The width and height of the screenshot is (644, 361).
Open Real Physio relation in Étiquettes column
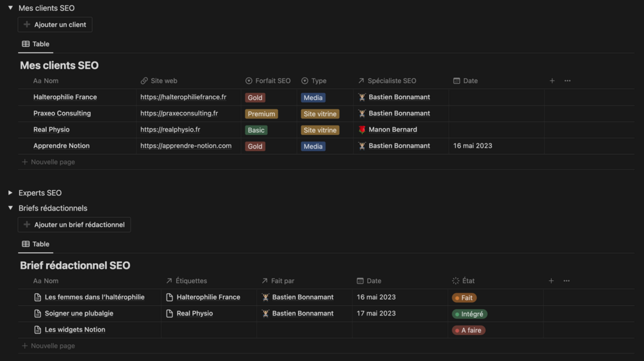(x=189, y=314)
